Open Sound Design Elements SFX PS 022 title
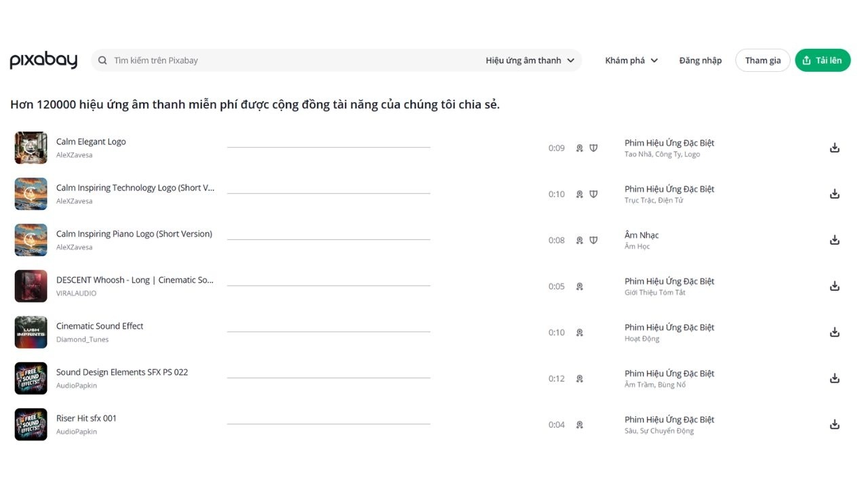Viewport: 868px width, 488px height. pyautogui.click(x=122, y=372)
